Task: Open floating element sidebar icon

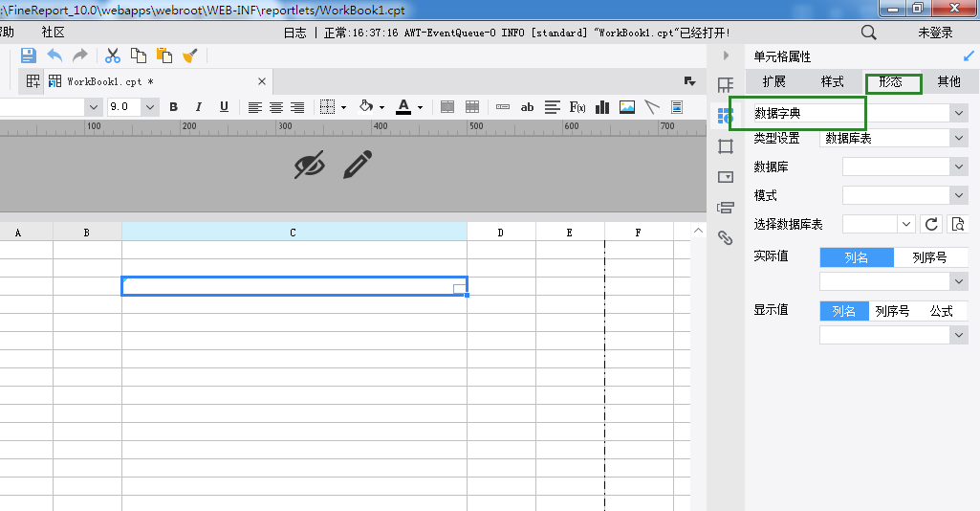Action: pyautogui.click(x=726, y=146)
